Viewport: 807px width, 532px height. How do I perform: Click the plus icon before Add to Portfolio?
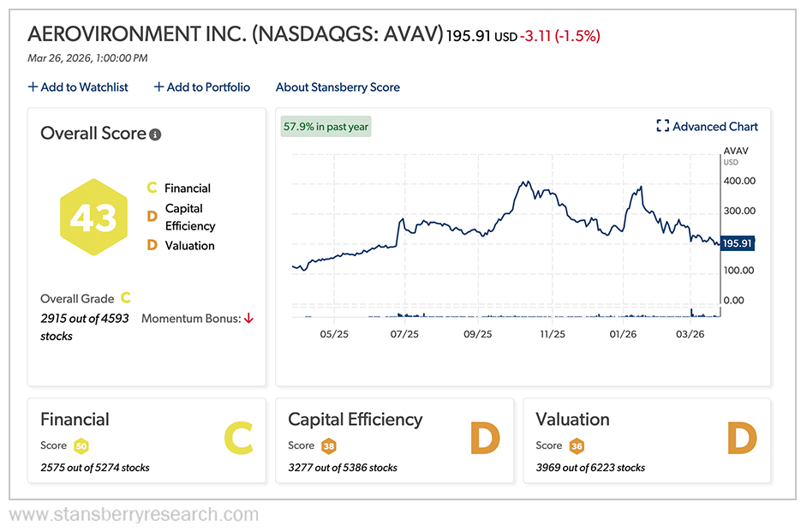point(158,87)
